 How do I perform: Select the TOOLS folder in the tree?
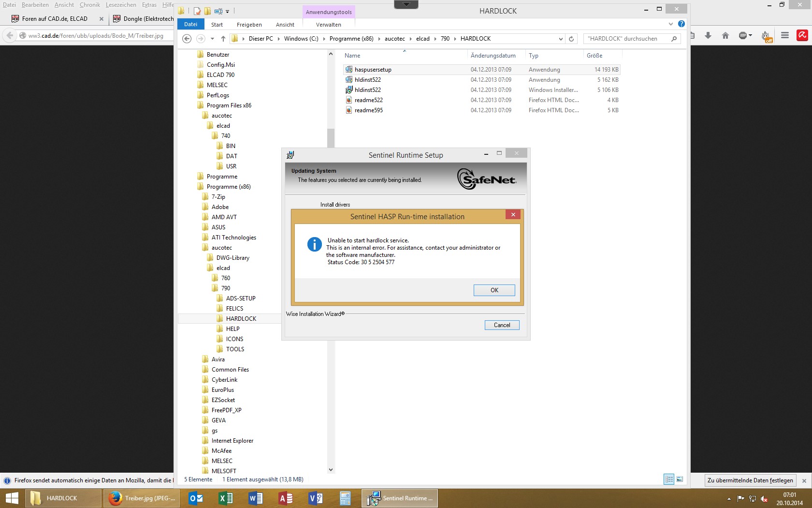coord(235,349)
